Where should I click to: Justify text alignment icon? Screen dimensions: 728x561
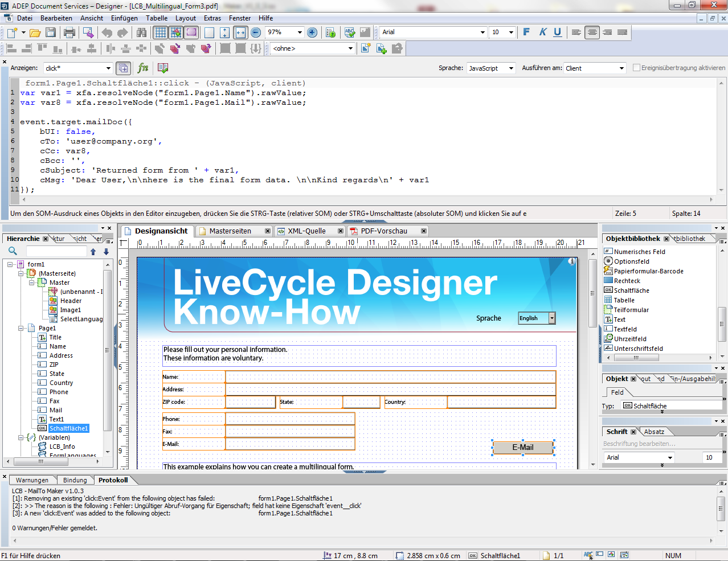click(623, 32)
